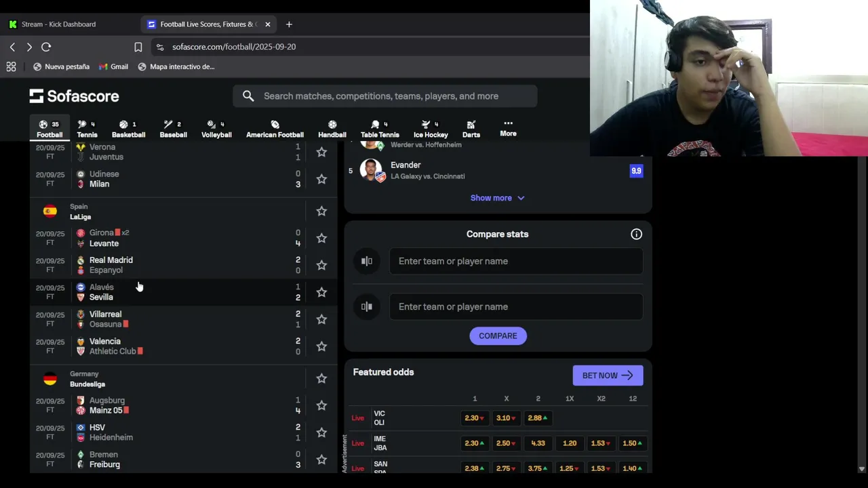
Task: Open a new browser tab
Action: (x=289, y=24)
